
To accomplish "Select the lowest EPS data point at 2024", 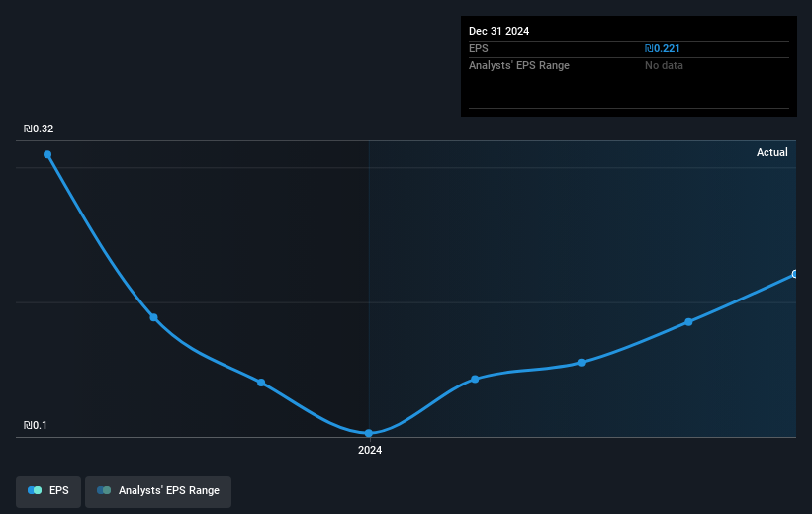I will 369,433.
